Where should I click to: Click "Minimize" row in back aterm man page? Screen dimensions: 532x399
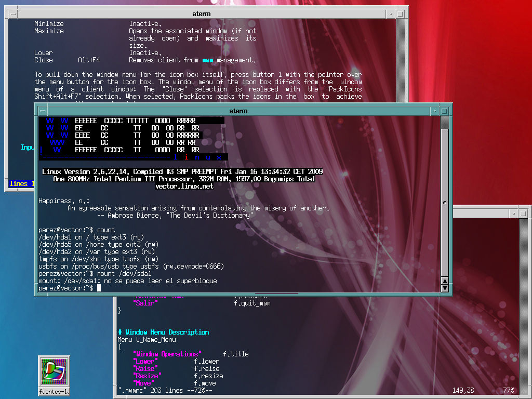(x=98, y=24)
